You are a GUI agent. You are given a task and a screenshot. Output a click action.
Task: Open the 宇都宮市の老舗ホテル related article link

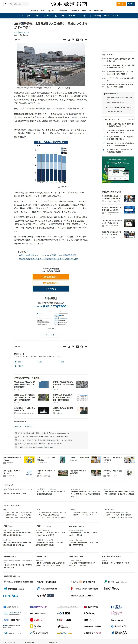(48, 255)
